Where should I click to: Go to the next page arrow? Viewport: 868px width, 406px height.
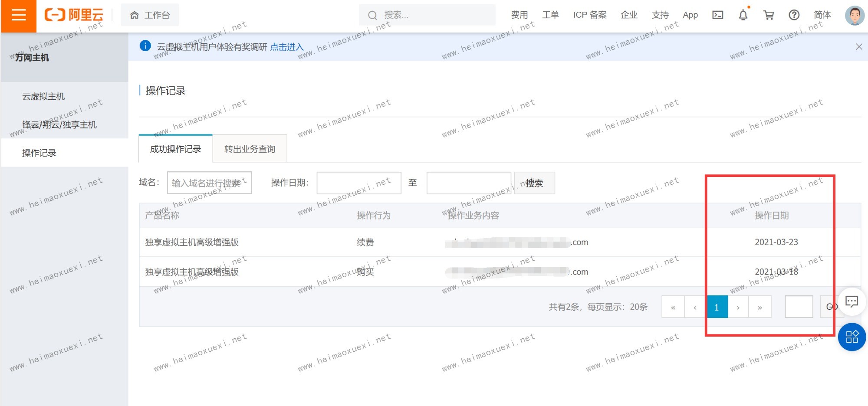(x=738, y=307)
